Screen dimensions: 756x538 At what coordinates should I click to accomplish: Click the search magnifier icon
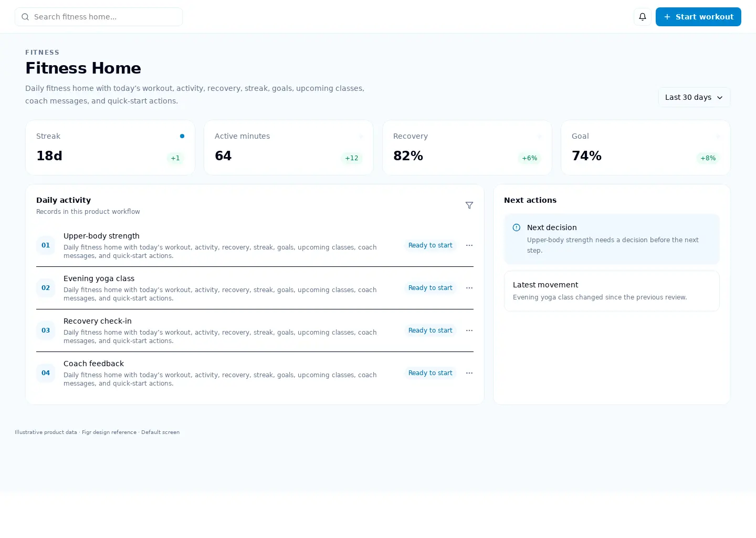click(25, 17)
